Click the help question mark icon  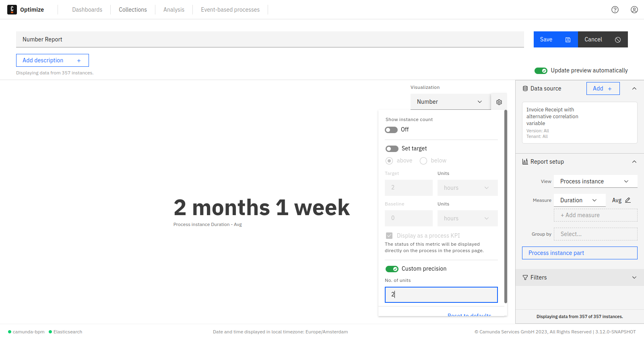[x=615, y=9]
